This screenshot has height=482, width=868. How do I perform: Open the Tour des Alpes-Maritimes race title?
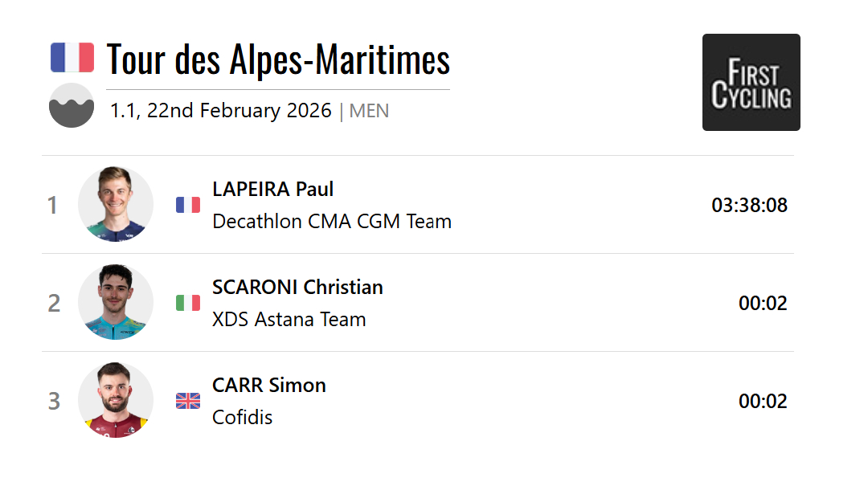tap(278, 59)
